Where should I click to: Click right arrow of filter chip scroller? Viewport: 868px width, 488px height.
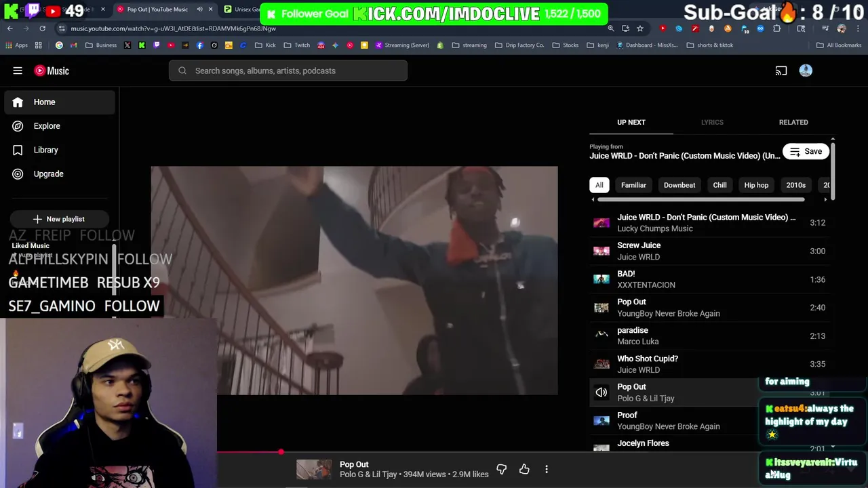825,200
